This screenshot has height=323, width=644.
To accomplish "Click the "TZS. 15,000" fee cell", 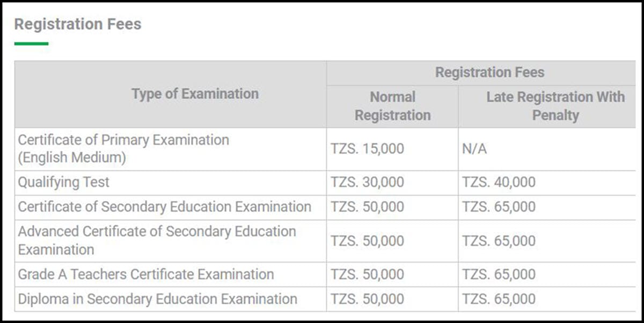I will (x=367, y=149).
